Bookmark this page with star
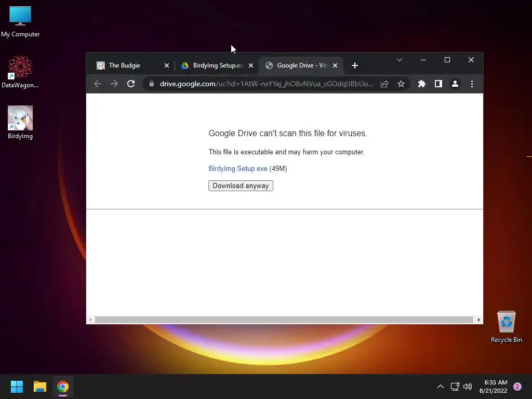This screenshot has width=532, height=399. pyautogui.click(x=401, y=84)
